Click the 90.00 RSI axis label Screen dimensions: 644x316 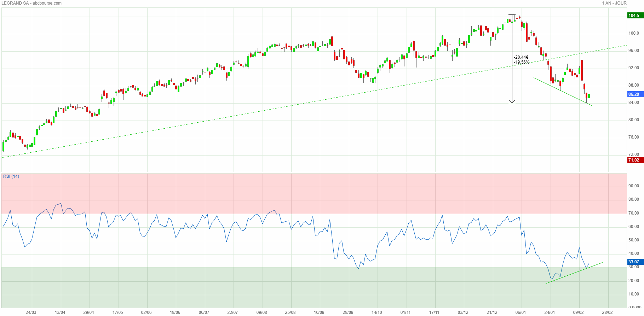tap(634, 186)
